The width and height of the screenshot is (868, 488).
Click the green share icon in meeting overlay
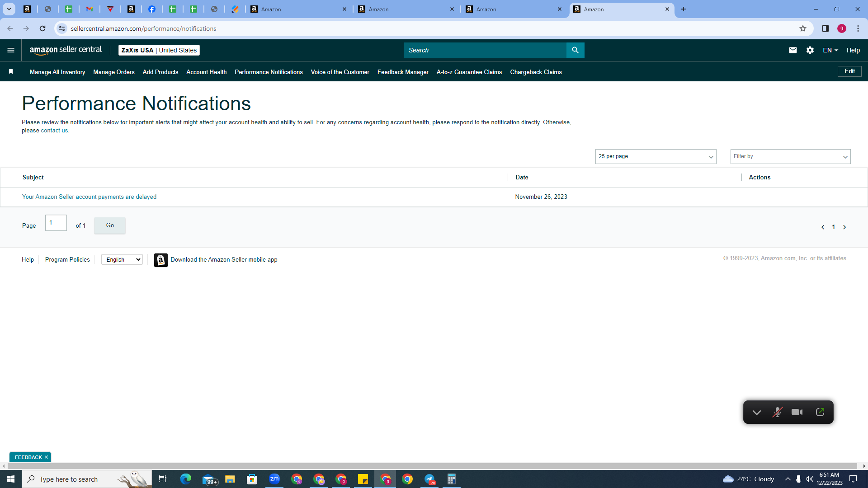pos(820,412)
